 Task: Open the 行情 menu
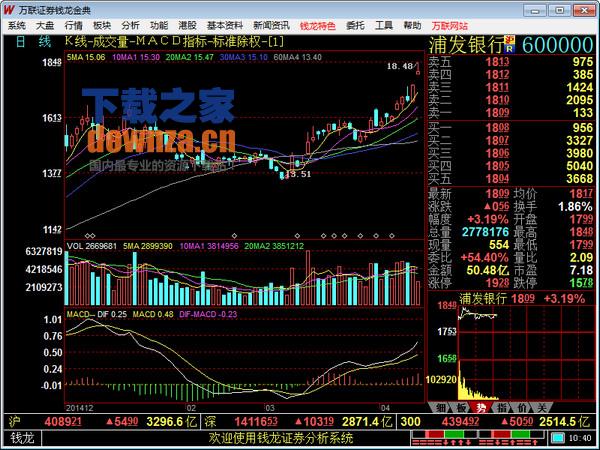(x=73, y=26)
